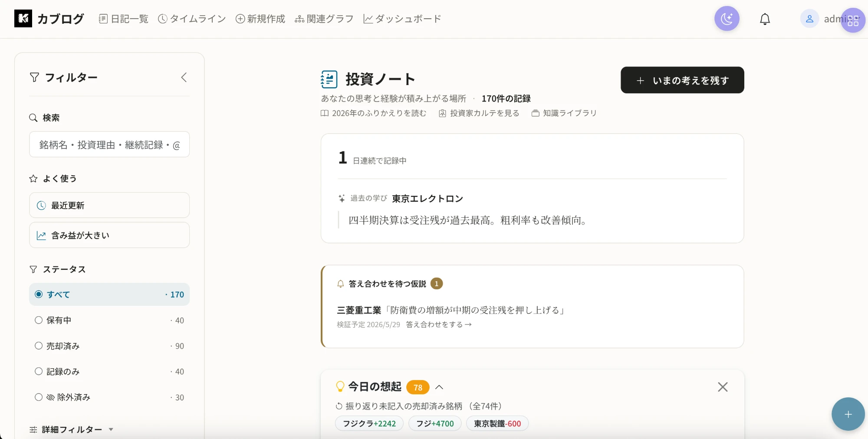Screen dimensions: 868x439
Task: Select the 除外済み status radio
Action: pyautogui.click(x=39, y=397)
